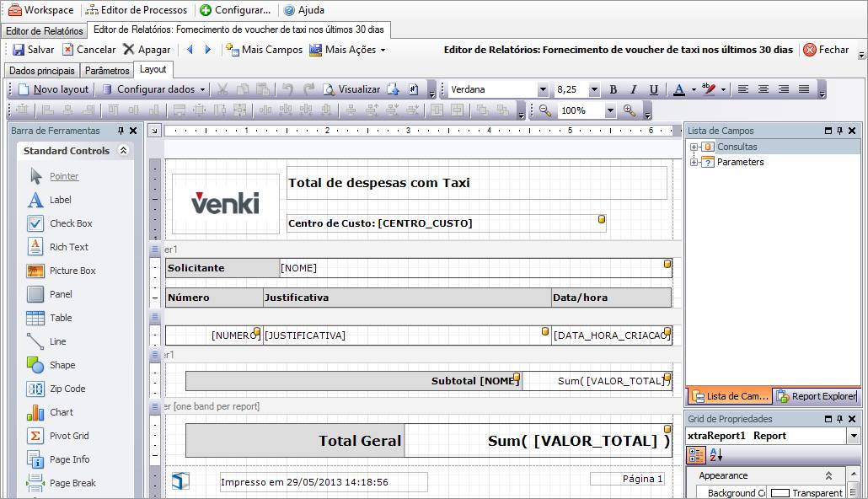Click the zoom in magnifier icon
The image size is (868, 499).
630,110
